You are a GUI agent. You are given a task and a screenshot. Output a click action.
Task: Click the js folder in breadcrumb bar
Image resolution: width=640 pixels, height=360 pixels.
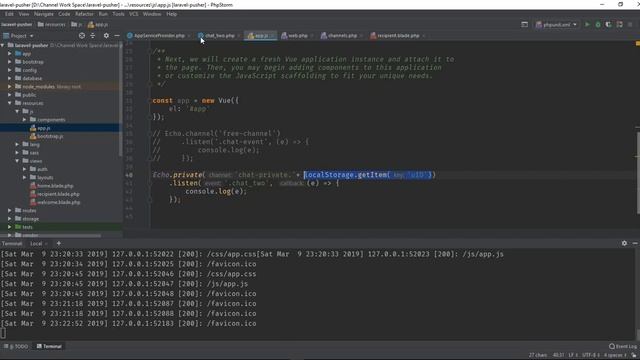point(76,24)
